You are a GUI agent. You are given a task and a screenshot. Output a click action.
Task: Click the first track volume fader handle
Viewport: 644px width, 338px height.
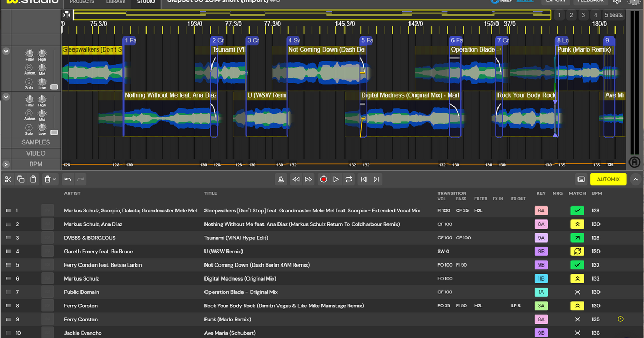[x=54, y=87]
